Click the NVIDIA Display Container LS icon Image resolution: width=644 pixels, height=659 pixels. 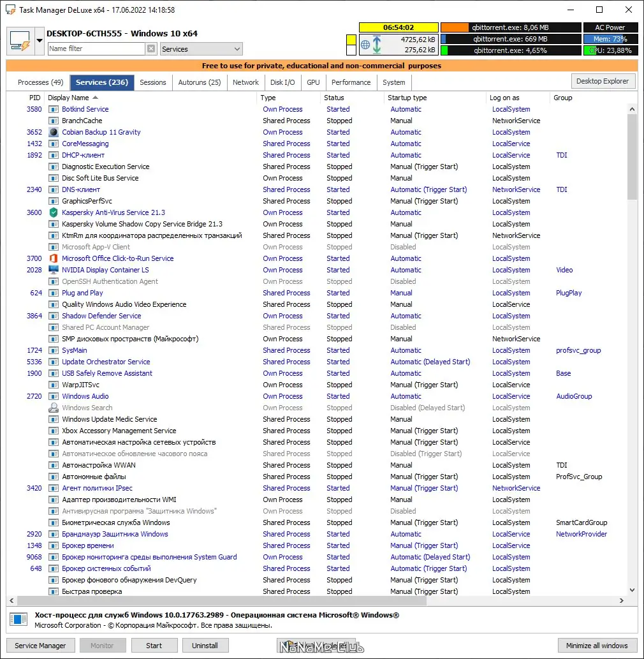tap(54, 270)
